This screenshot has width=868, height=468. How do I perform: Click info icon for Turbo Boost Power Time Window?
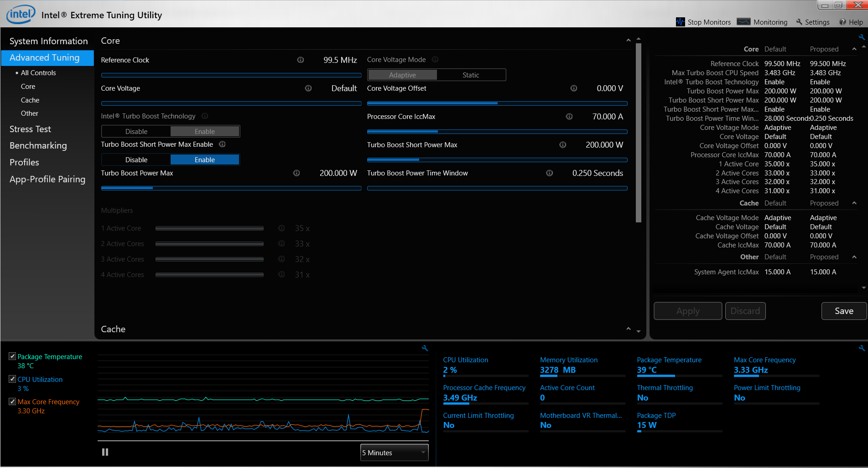coord(550,173)
